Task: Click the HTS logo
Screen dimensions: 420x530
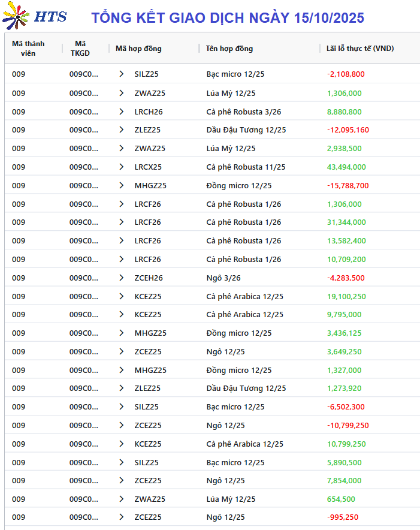Action: pyautogui.click(x=34, y=18)
